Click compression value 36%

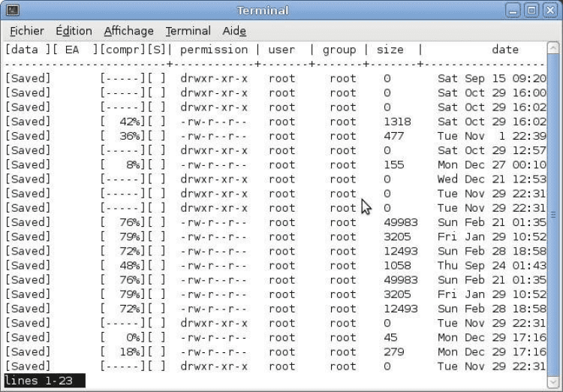click(x=130, y=136)
